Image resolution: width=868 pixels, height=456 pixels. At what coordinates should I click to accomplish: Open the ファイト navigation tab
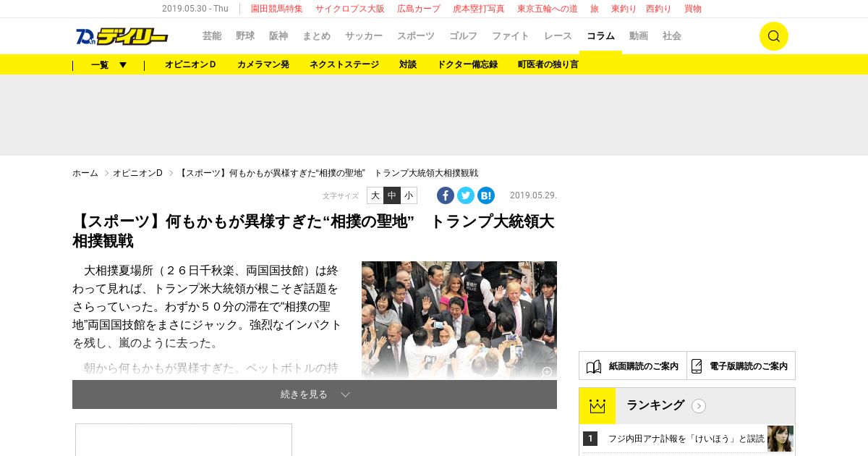(511, 36)
